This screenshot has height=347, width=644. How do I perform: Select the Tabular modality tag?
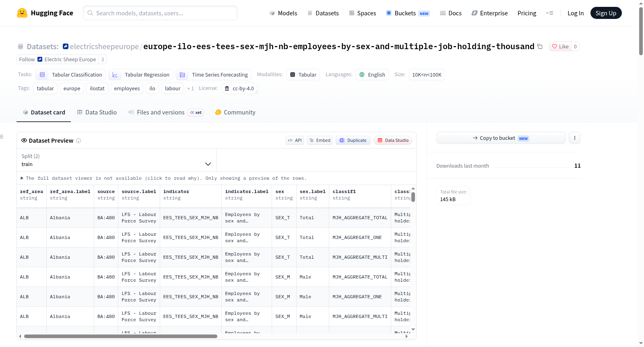[303, 75]
